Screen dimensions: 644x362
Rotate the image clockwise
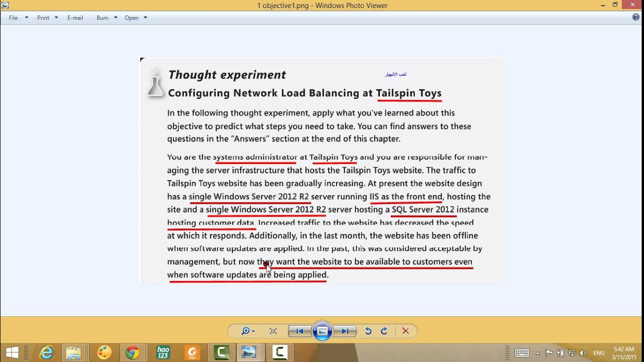point(384,331)
